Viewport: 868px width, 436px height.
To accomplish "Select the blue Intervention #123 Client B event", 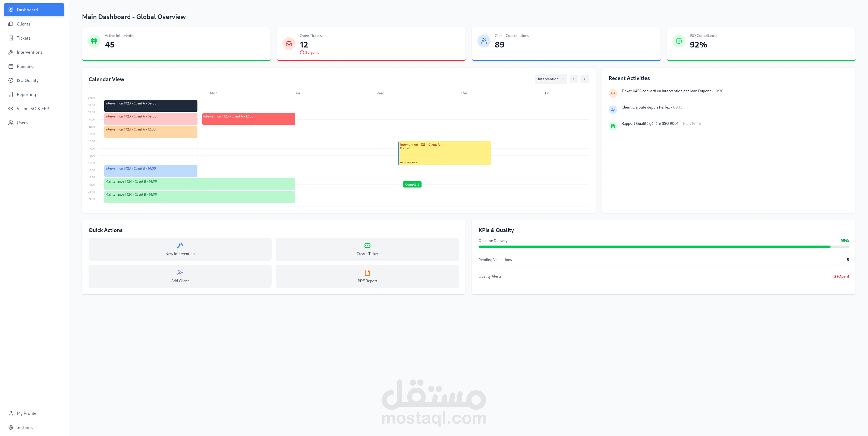I will tap(151, 171).
